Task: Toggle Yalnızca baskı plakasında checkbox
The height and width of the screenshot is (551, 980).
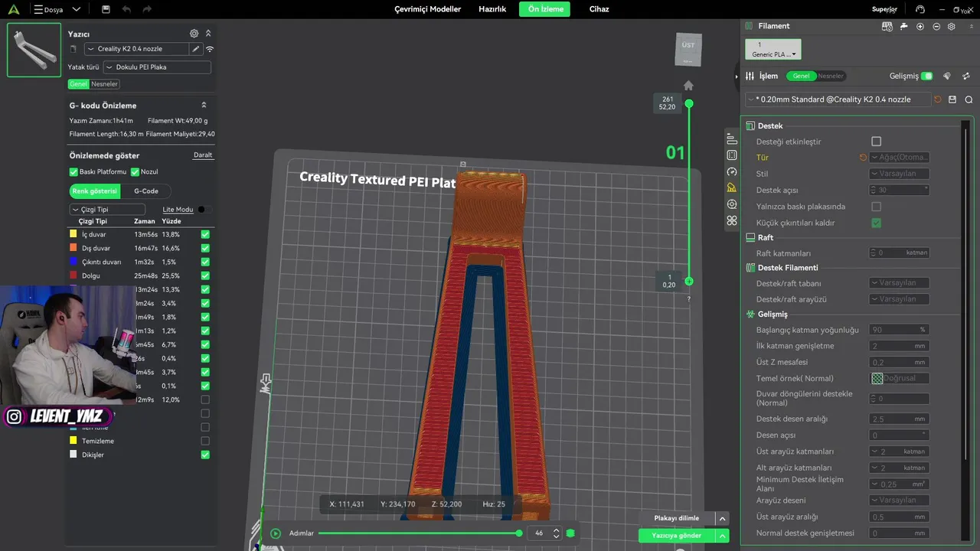Action: pos(877,207)
